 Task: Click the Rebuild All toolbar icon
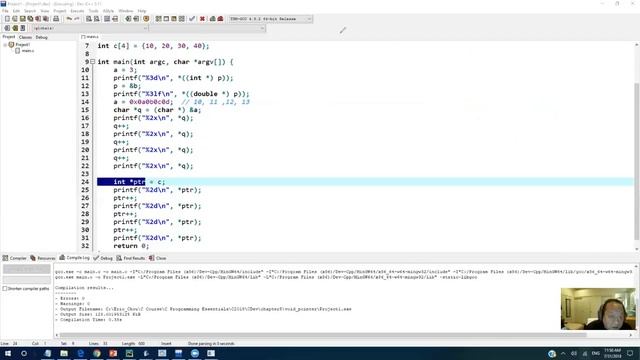click(x=182, y=19)
